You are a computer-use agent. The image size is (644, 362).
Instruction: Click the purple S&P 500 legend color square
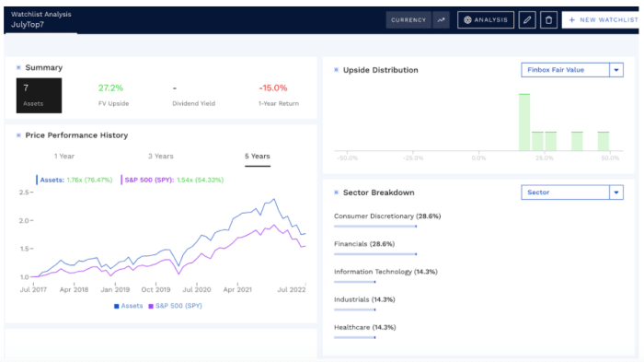pyautogui.click(x=151, y=306)
